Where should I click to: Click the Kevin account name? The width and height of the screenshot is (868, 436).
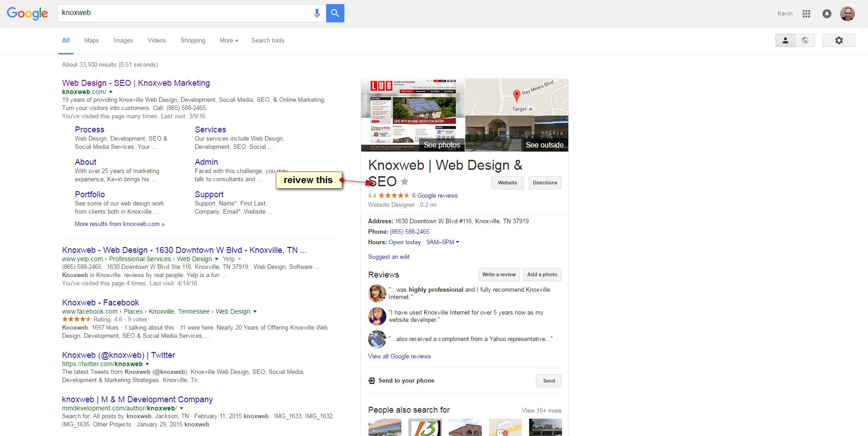coord(785,14)
